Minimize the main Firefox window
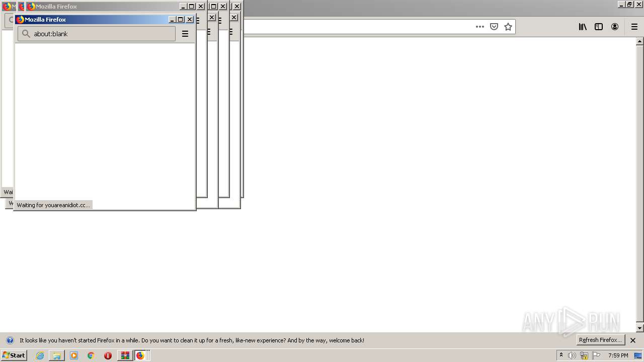The width and height of the screenshot is (644, 362). (x=621, y=5)
